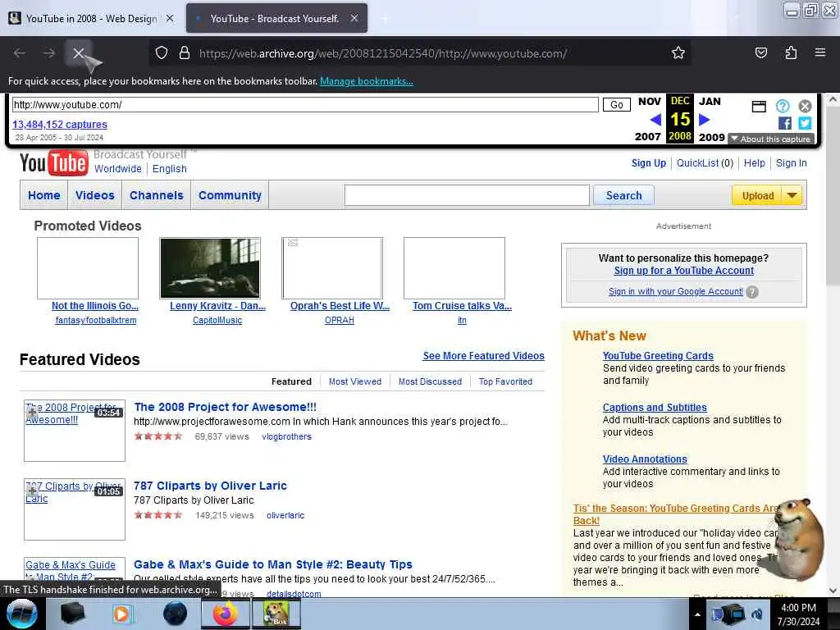Viewport: 840px width, 630px height.
Task: Open the Channels navigation tab
Action: pyautogui.click(x=157, y=195)
